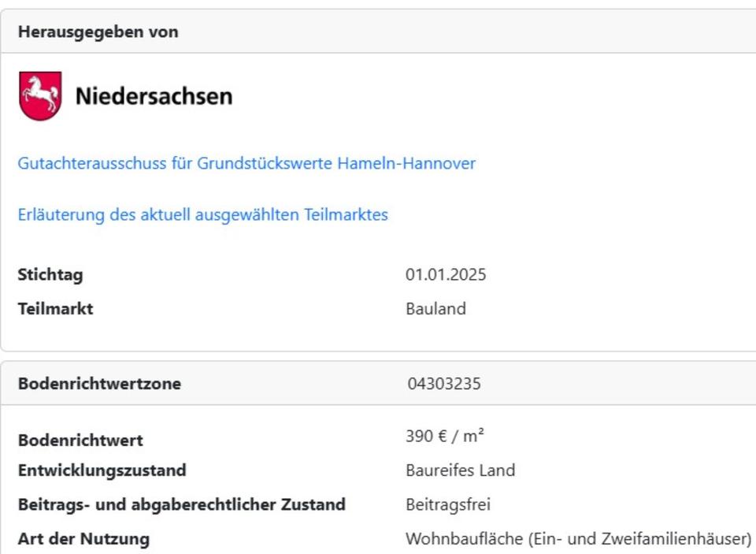The image size is (756, 554).
Task: Click the Herausgegeben von panel header
Action: [x=98, y=32]
